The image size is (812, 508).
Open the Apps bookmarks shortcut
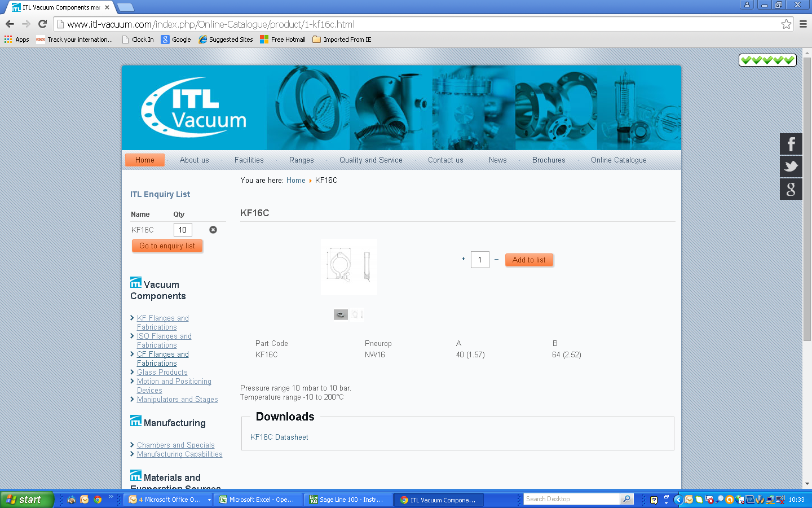point(17,40)
